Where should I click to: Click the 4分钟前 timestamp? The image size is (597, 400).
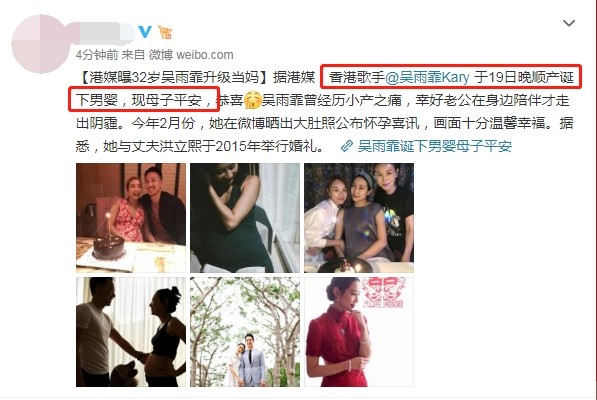pyautogui.click(x=97, y=55)
